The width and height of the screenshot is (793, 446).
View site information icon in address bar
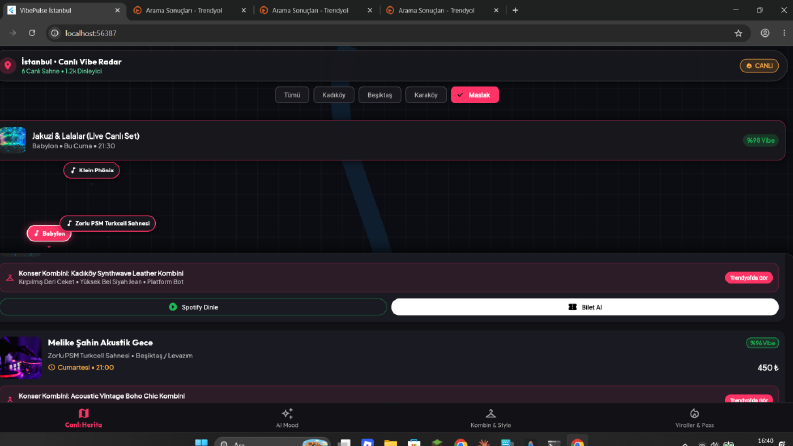[x=55, y=33]
